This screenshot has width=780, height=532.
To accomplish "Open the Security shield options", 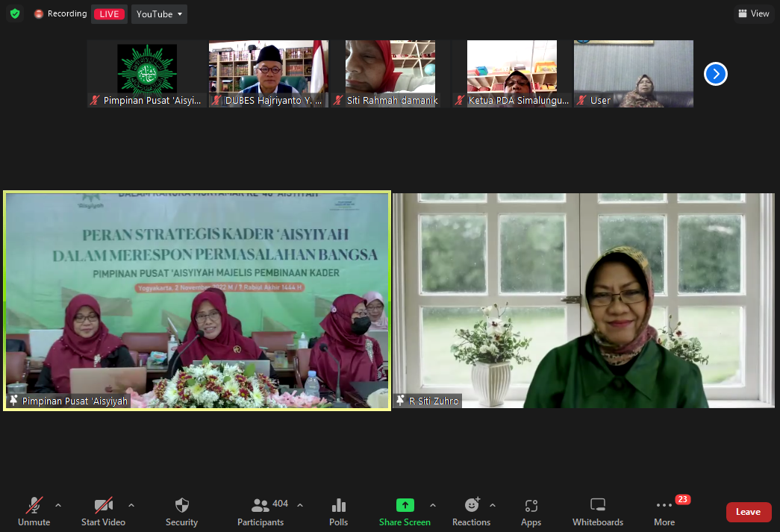I will click(181, 512).
